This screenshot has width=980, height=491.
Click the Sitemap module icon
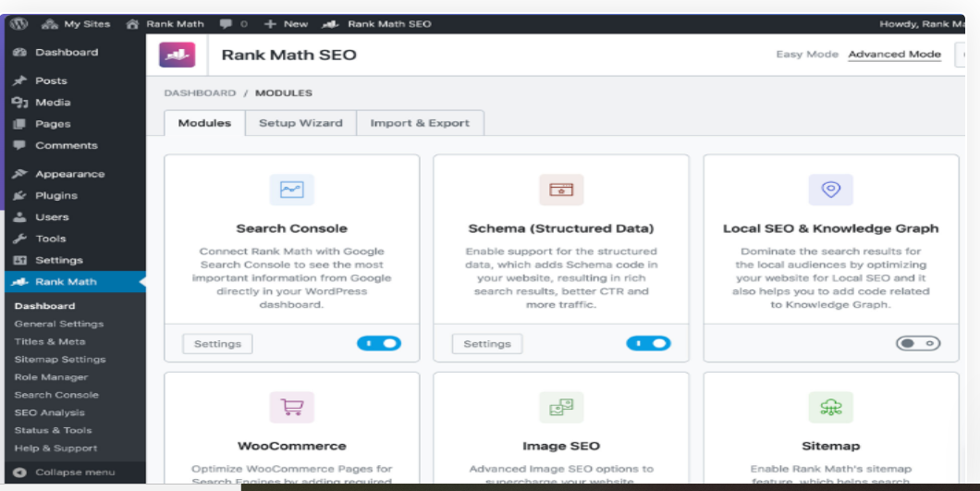[x=830, y=407]
